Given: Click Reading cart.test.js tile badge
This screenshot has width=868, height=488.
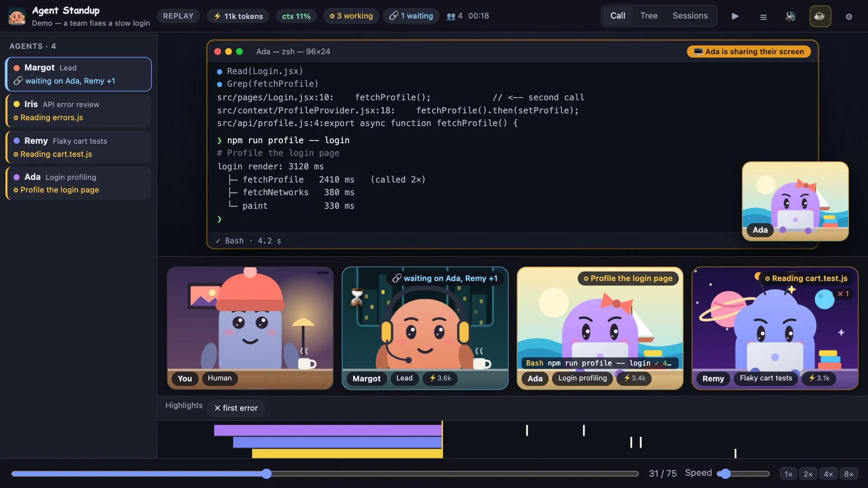Looking at the screenshot, I should (x=806, y=278).
